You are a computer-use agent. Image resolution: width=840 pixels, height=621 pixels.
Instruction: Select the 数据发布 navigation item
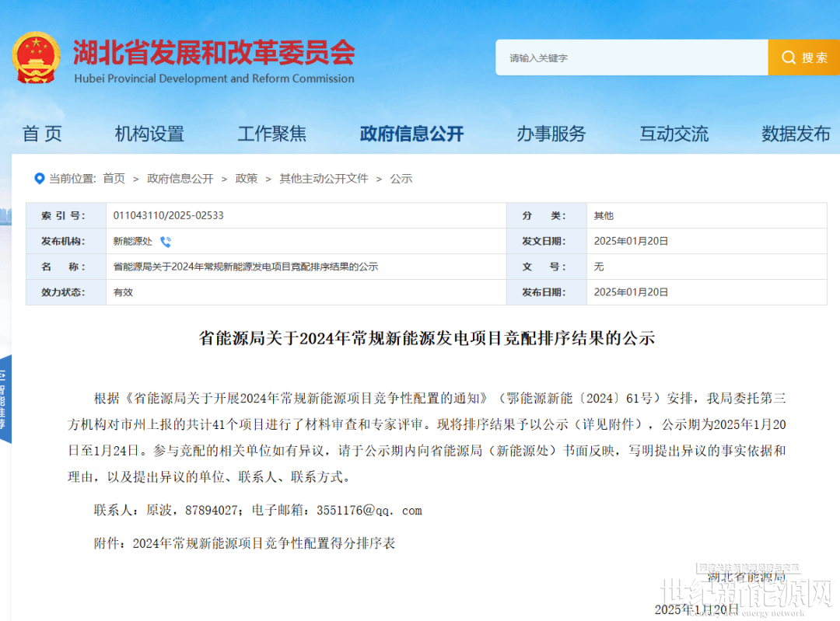point(796,134)
